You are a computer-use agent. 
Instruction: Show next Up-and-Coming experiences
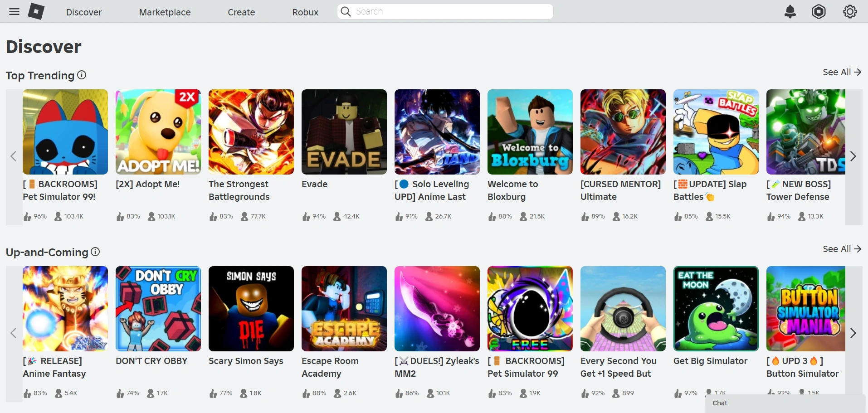853,334
